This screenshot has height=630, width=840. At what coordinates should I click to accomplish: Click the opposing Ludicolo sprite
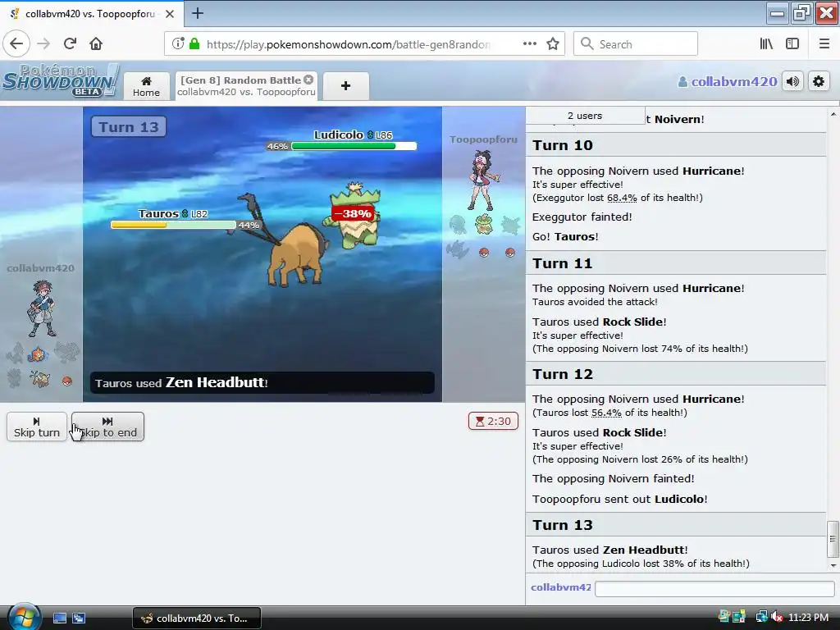354,217
